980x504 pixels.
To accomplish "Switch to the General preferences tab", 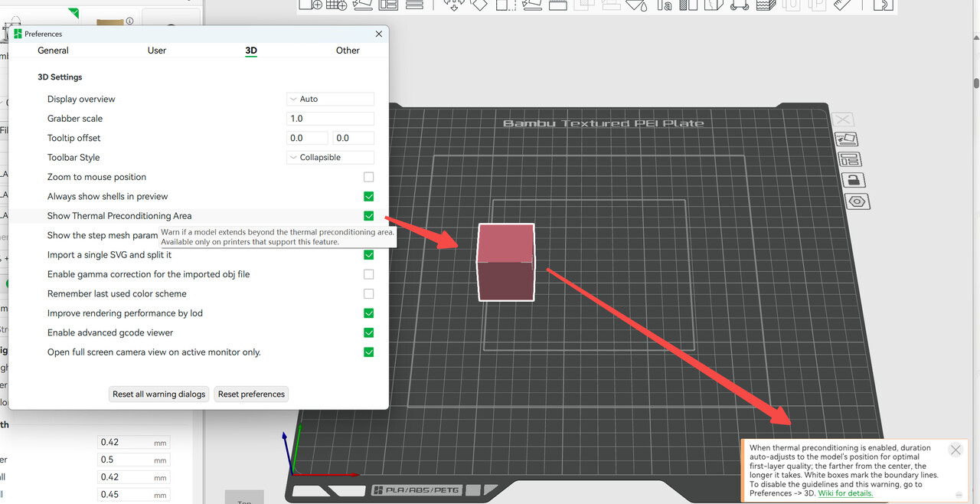I will click(x=53, y=51).
